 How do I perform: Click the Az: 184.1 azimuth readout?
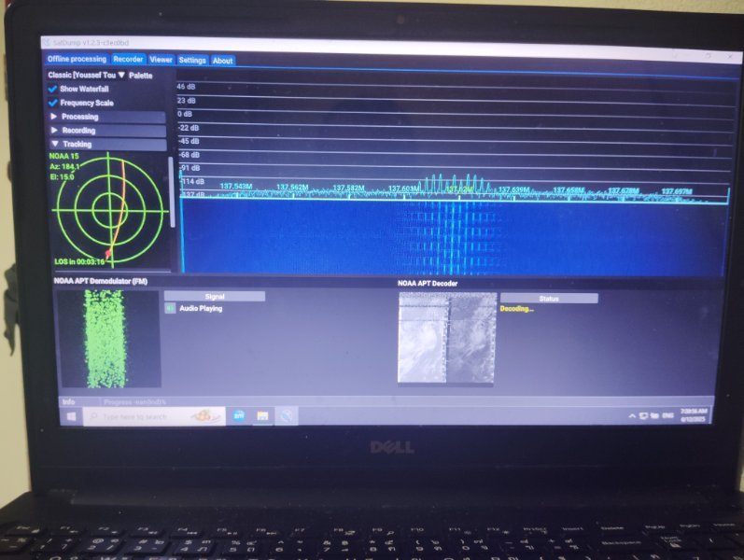coord(64,166)
